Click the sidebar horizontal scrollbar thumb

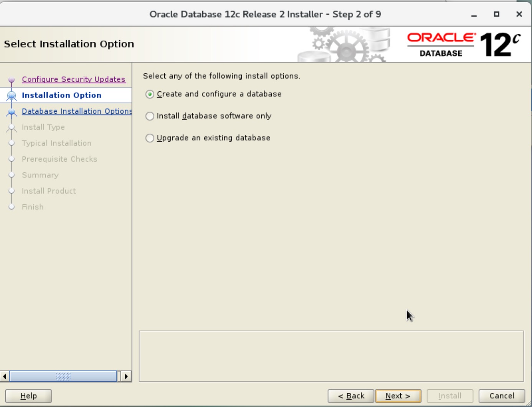point(63,376)
